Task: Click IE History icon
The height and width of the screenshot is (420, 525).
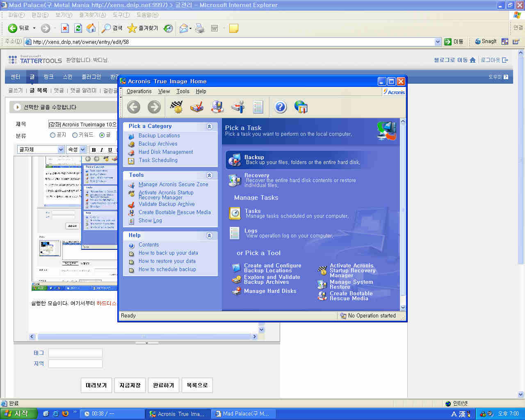Action: (168, 28)
